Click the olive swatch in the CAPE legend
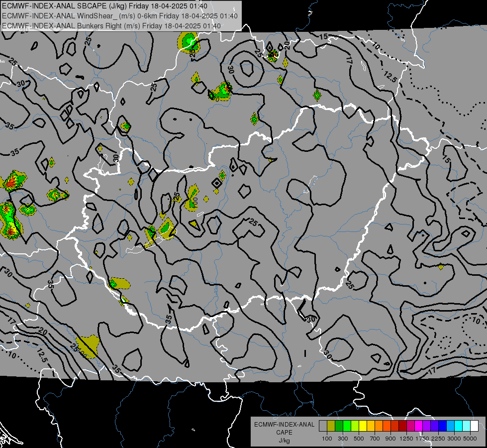Image resolution: width=487 pixels, height=448 pixels. pyautogui.click(x=331, y=426)
